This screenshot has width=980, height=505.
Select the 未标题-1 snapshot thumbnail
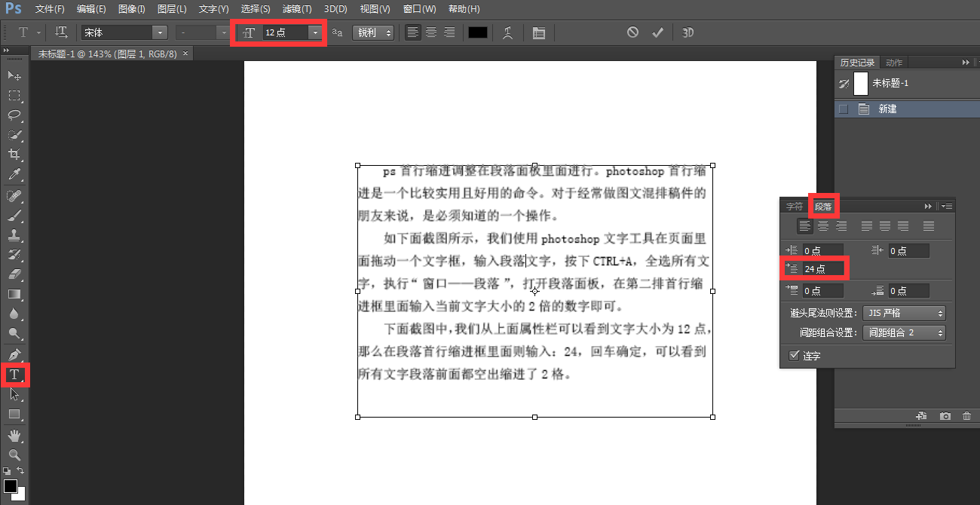coord(861,84)
